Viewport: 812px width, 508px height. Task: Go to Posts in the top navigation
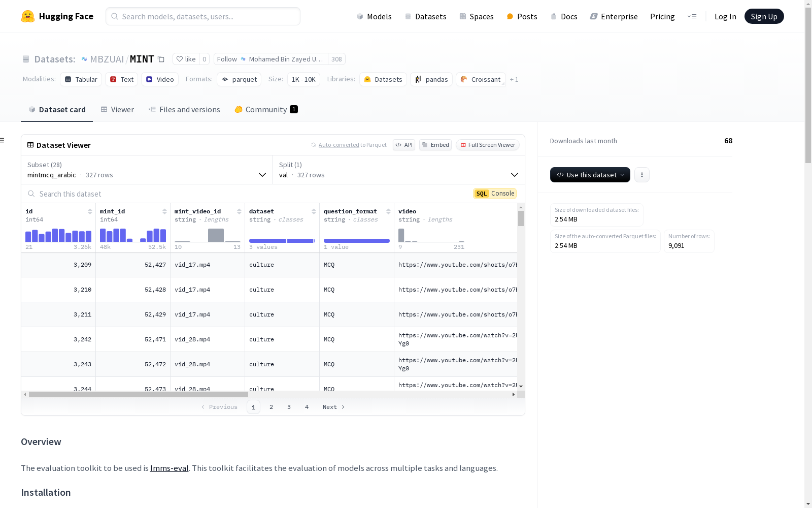coord(522,16)
